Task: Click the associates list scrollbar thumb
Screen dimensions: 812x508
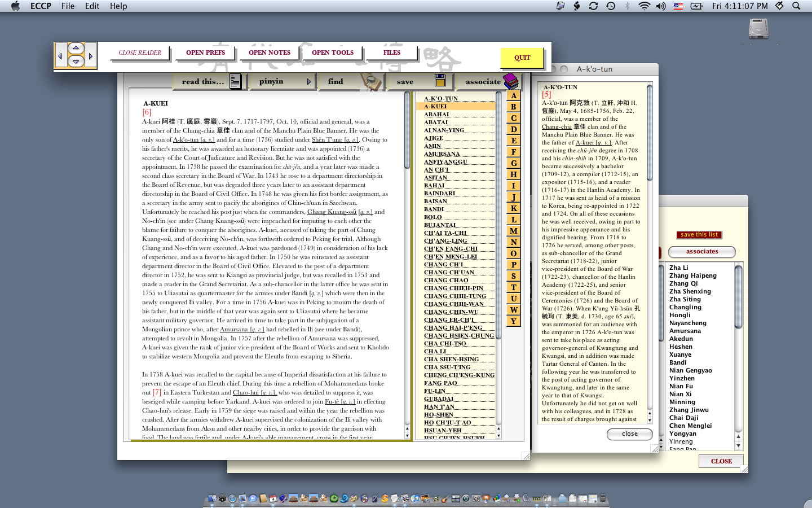Action: (738, 296)
